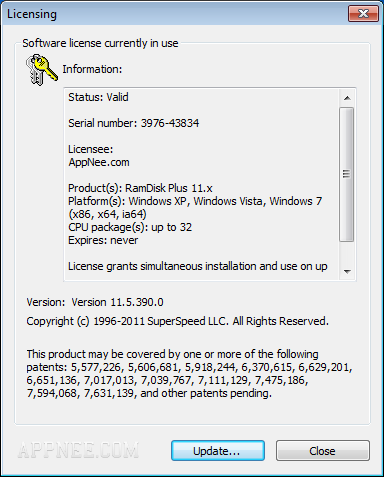Click the scrollbar up arrow in Information box

click(347, 98)
